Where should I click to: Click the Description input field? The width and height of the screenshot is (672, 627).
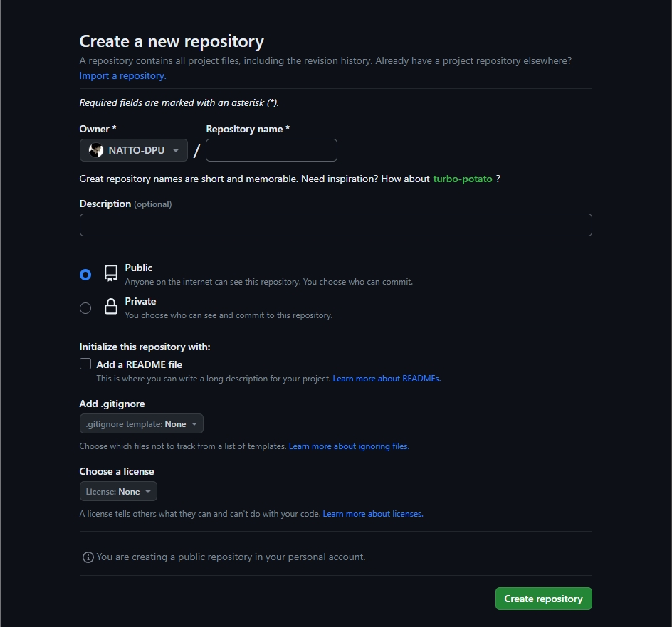[335, 224]
